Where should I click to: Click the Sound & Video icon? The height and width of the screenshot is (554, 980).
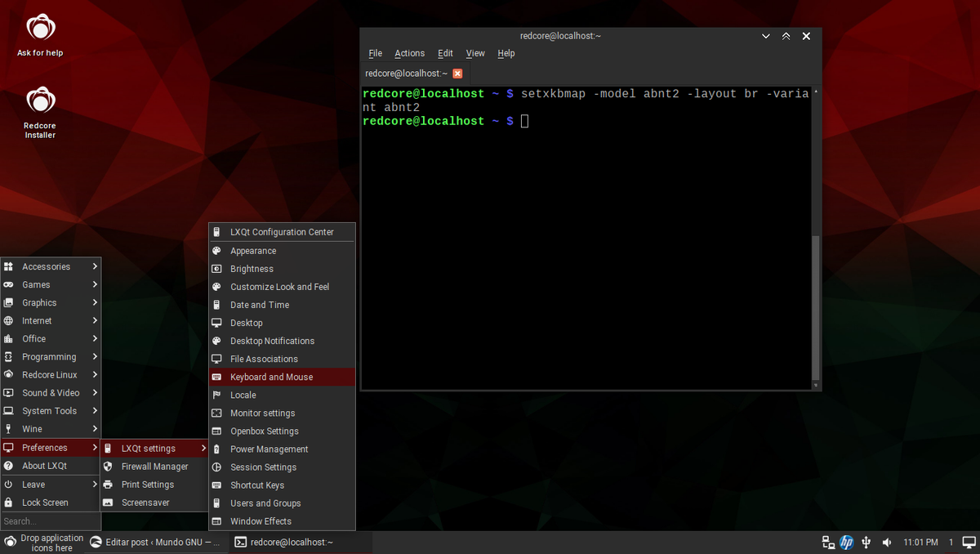[8, 393]
